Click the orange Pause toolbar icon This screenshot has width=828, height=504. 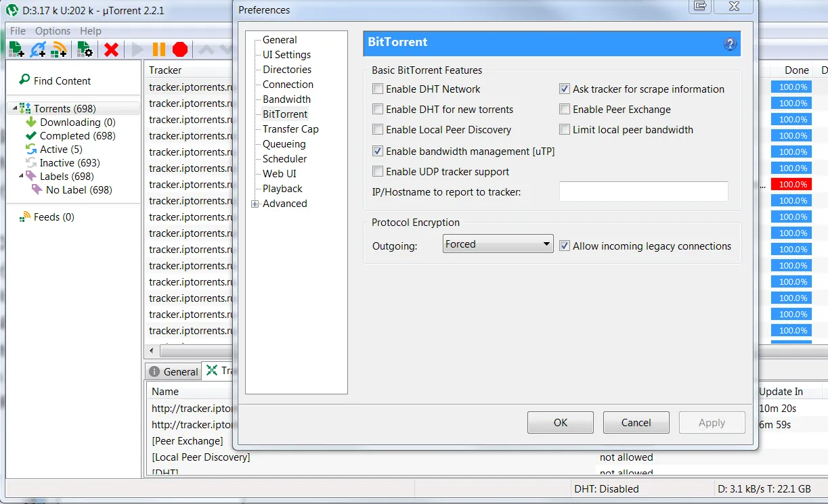click(159, 49)
